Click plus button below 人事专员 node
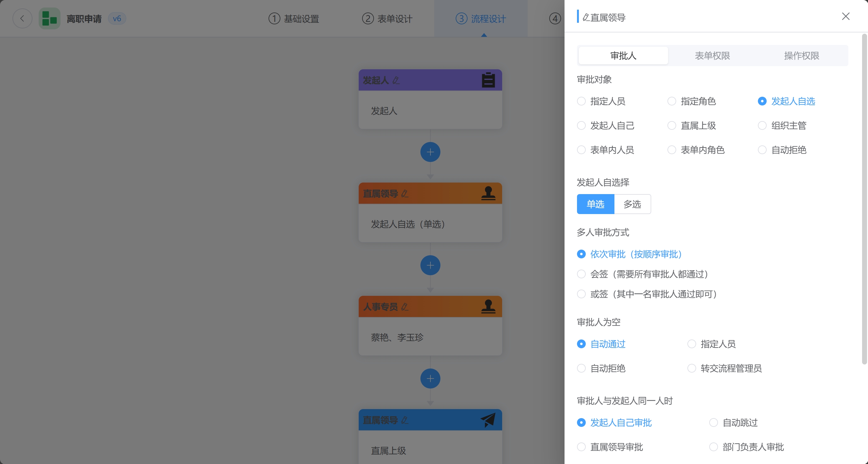Viewport: 868px width, 464px height. point(430,379)
